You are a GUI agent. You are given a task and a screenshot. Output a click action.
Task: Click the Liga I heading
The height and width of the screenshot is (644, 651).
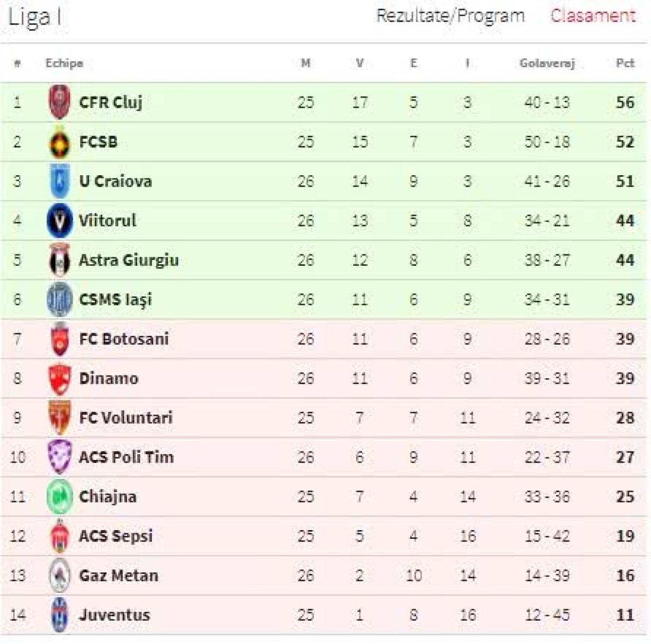pos(34,17)
